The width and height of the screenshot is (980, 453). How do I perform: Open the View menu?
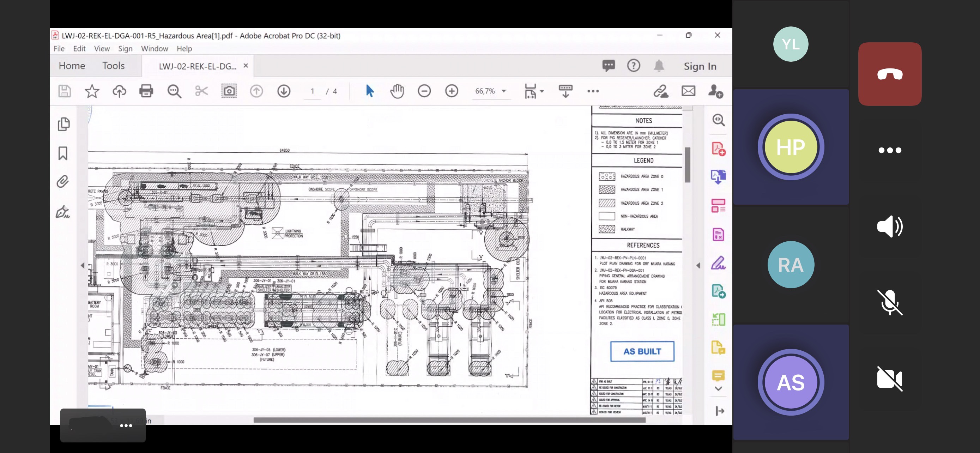102,49
